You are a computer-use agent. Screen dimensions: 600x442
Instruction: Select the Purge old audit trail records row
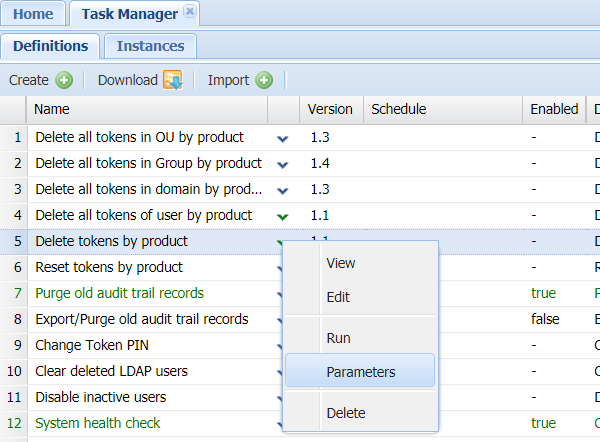(119, 293)
